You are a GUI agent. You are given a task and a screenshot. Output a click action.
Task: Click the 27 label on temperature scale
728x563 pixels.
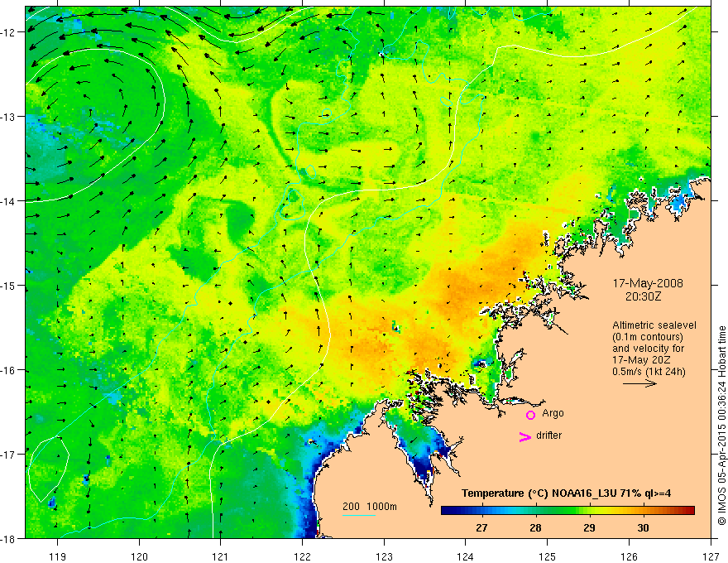point(481,527)
